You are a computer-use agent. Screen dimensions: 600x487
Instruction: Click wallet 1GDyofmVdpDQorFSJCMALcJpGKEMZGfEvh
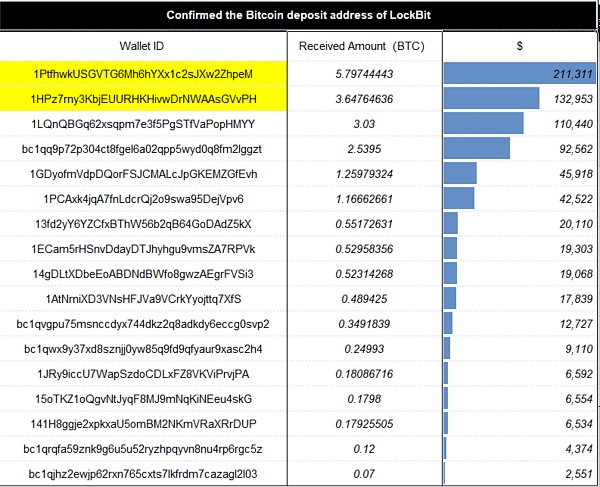click(x=143, y=173)
